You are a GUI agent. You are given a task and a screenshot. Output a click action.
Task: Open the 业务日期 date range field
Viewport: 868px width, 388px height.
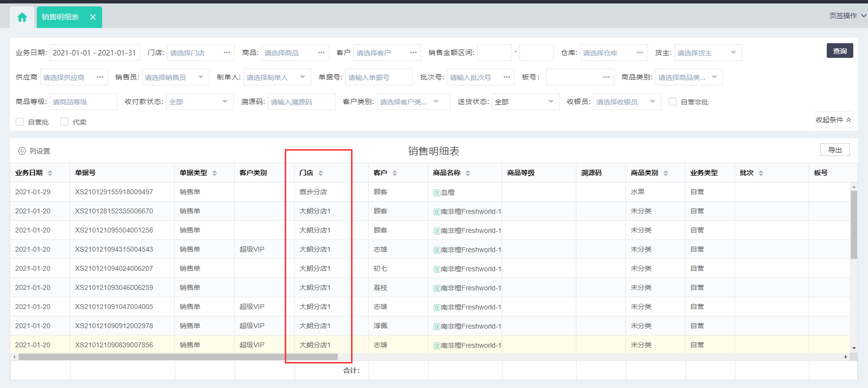point(95,52)
